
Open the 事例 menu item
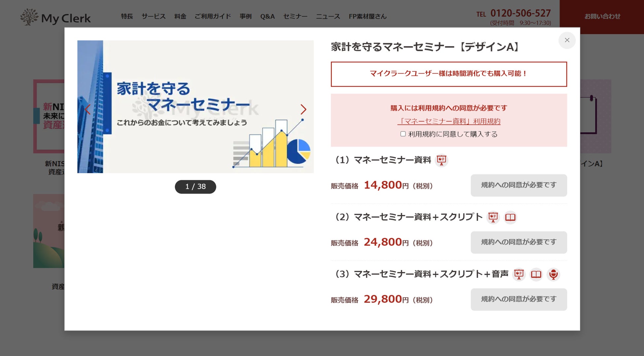pos(245,16)
